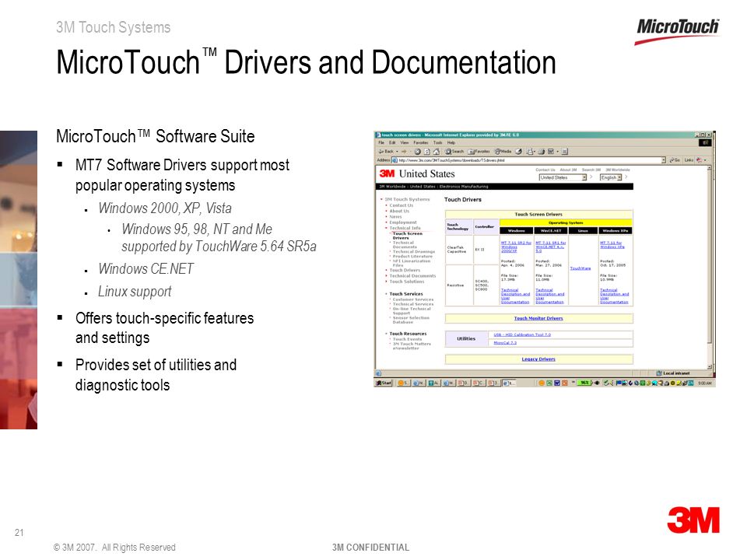747x560 pixels.
Task: Click the vertical scrollbar of the browser page
Action: pos(710,267)
